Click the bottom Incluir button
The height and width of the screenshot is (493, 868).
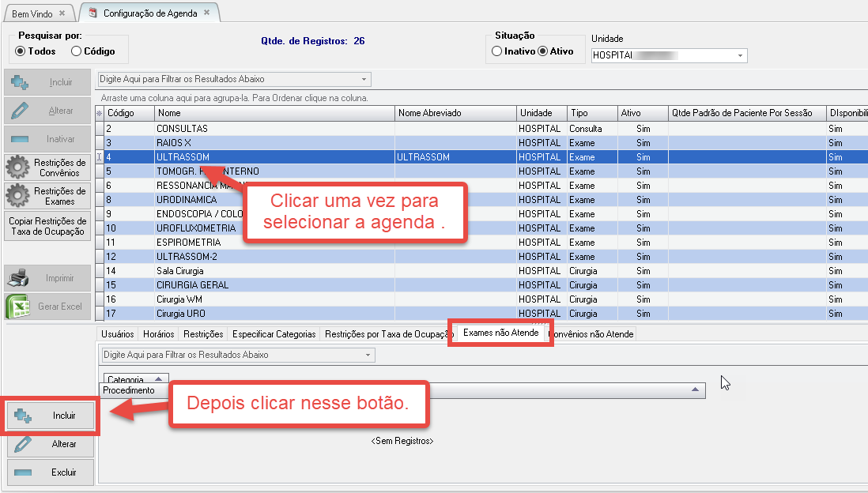click(51, 416)
